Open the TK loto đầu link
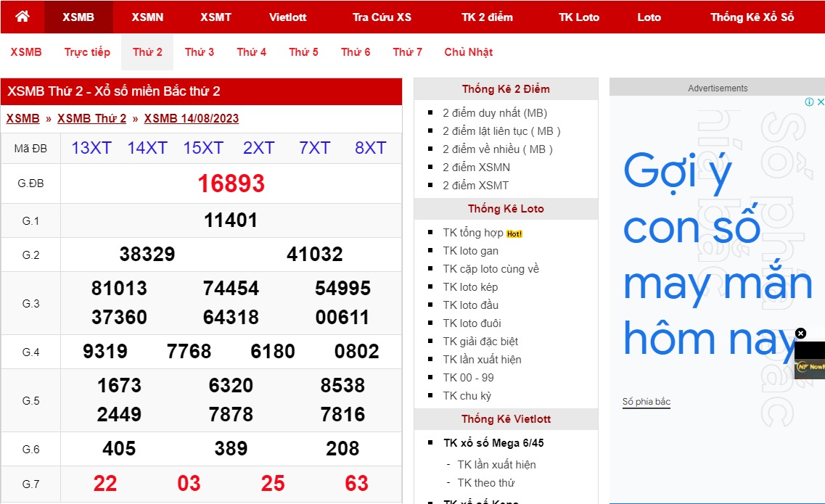This screenshot has height=504, width=825. 470,305
